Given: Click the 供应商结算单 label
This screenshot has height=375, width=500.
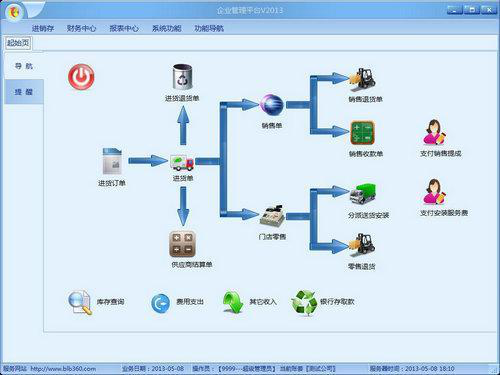Looking at the screenshot, I should (x=192, y=265).
